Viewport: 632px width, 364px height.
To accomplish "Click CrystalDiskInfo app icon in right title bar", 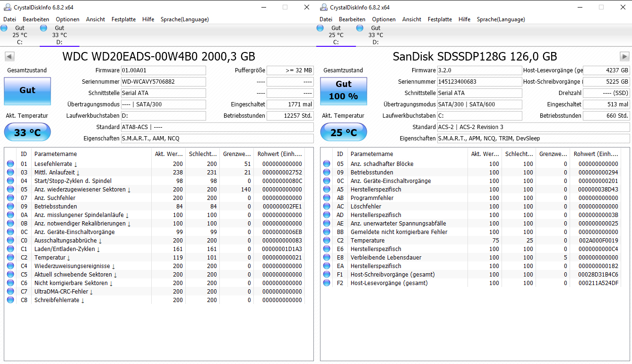I will (x=323, y=7).
